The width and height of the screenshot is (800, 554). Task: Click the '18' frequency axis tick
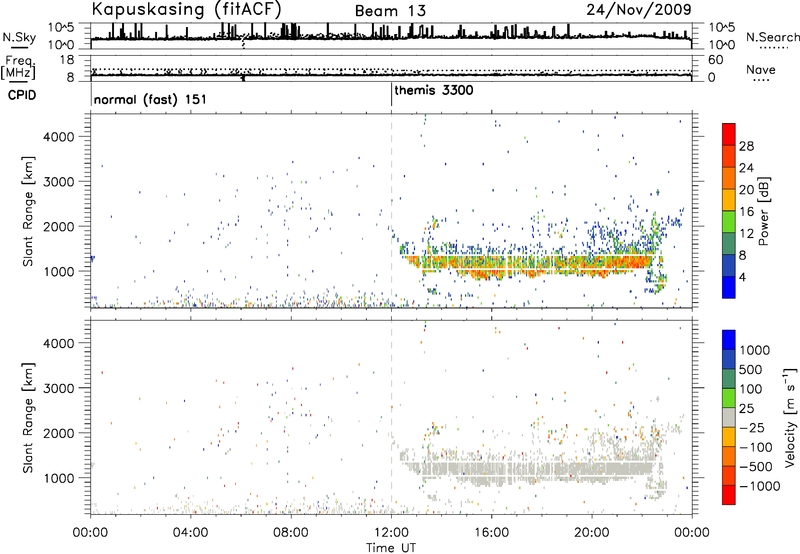67,60
